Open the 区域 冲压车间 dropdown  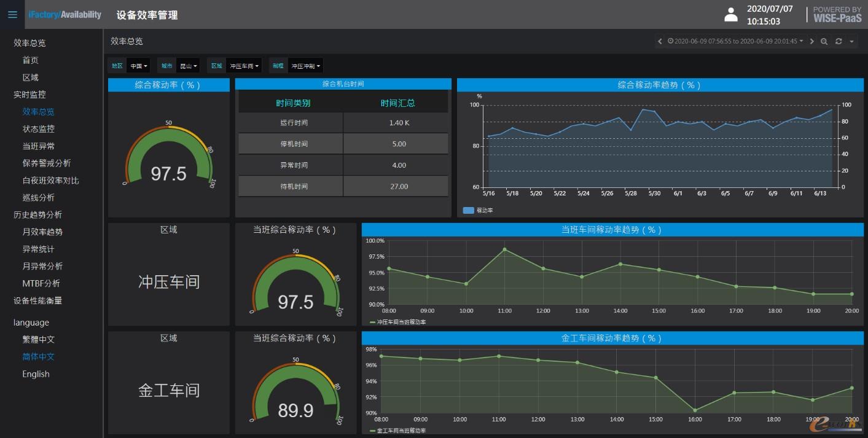click(244, 66)
